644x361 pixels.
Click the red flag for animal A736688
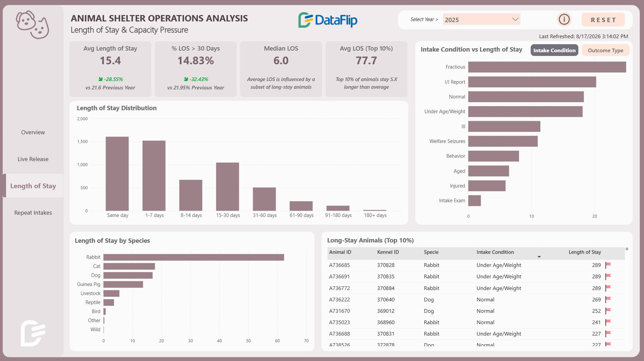click(608, 334)
